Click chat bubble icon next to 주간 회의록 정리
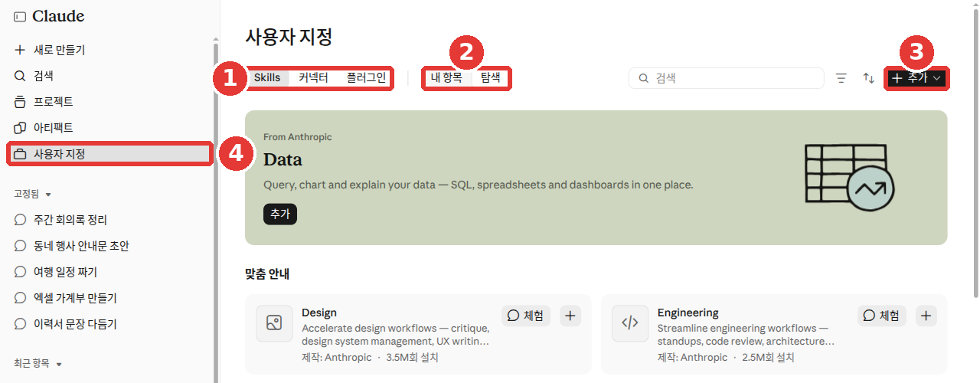The width and height of the screenshot is (980, 383). [x=20, y=220]
